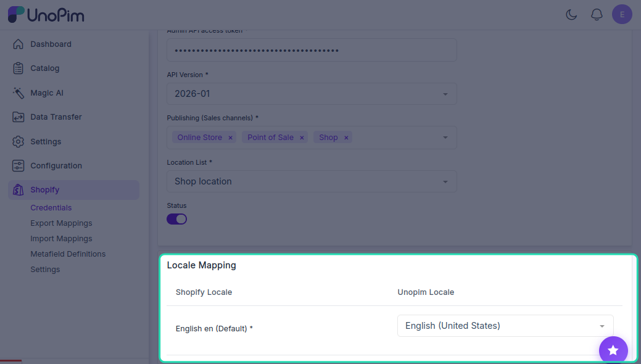This screenshot has width=641, height=364.
Task: Click the UnoPim logo
Action: 46,15
